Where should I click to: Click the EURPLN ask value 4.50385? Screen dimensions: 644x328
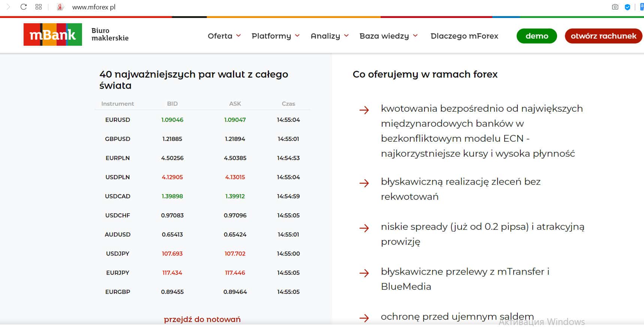[x=235, y=158]
